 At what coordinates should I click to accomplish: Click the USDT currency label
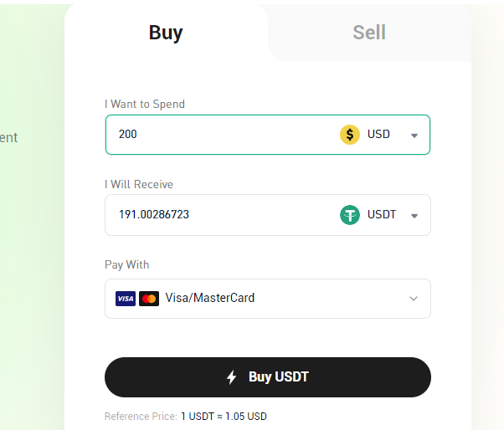pos(382,214)
